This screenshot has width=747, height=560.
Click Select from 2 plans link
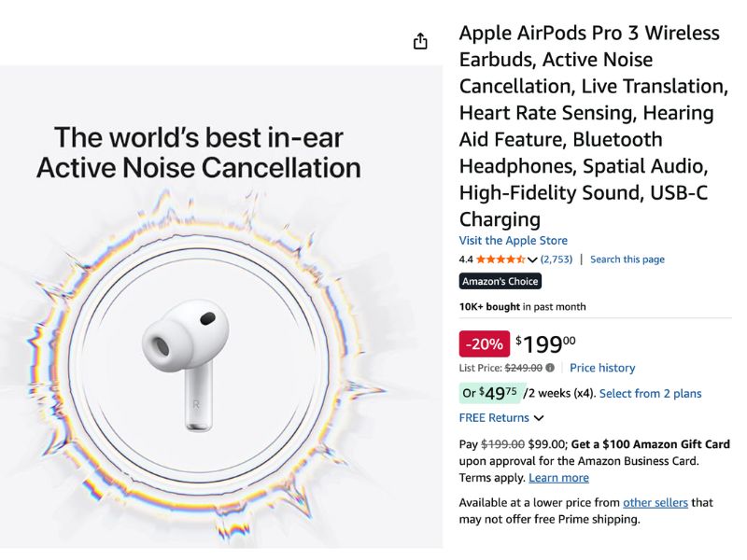650,394
